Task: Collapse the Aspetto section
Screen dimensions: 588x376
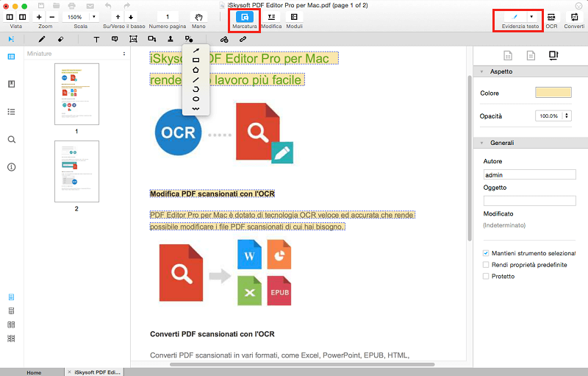Action: [482, 71]
